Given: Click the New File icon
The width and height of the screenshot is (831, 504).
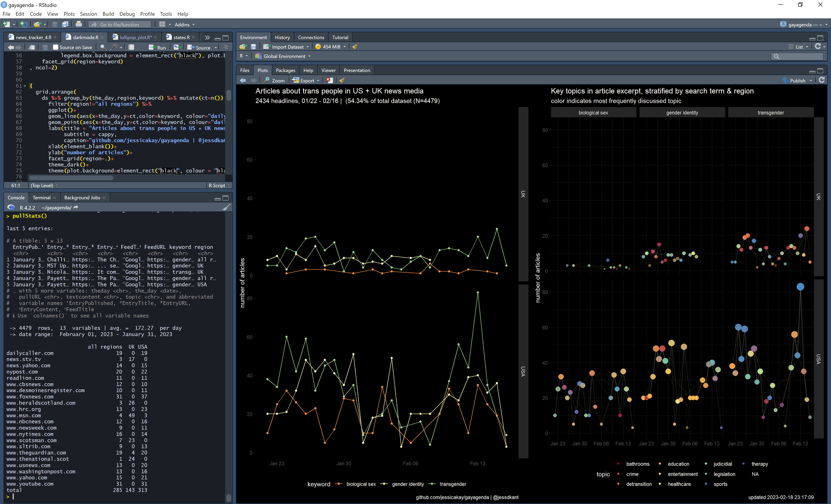Looking at the screenshot, I should [x=6, y=24].
